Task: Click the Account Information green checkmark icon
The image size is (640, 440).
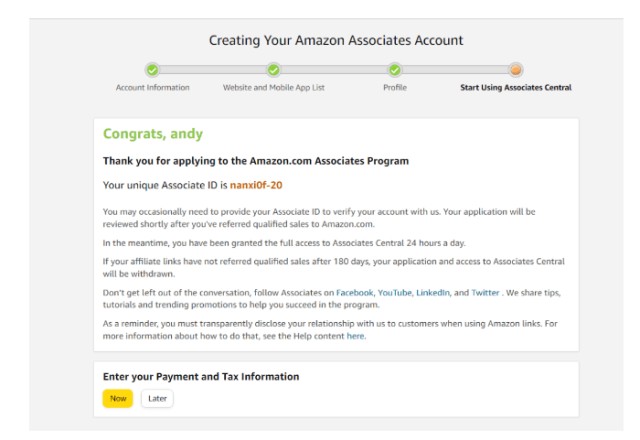Action: coord(152,69)
